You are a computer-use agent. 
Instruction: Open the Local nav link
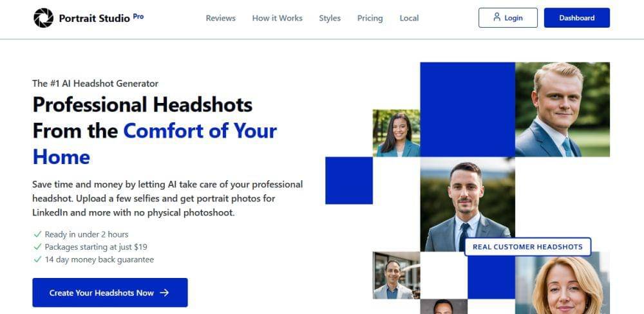[x=409, y=18]
